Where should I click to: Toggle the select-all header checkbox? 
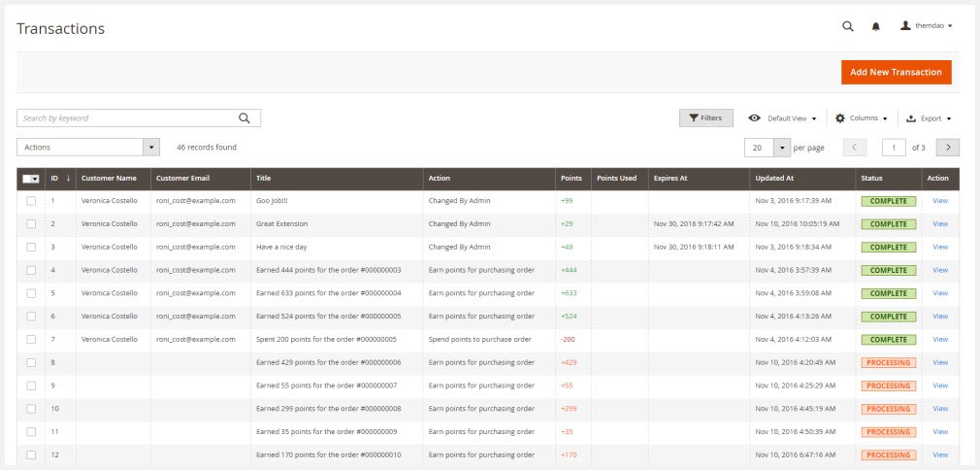click(x=27, y=179)
